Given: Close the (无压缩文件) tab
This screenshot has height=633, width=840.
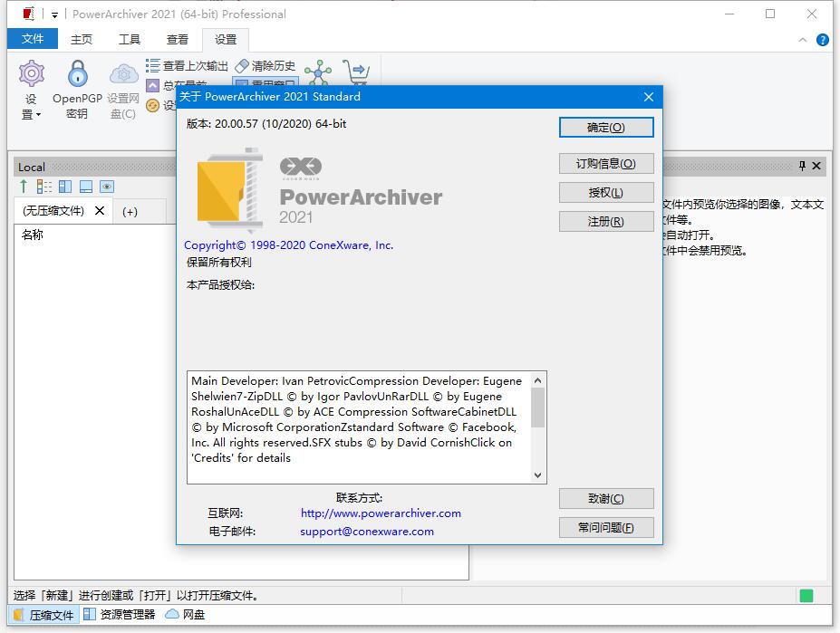Looking at the screenshot, I should pyautogui.click(x=100, y=210).
